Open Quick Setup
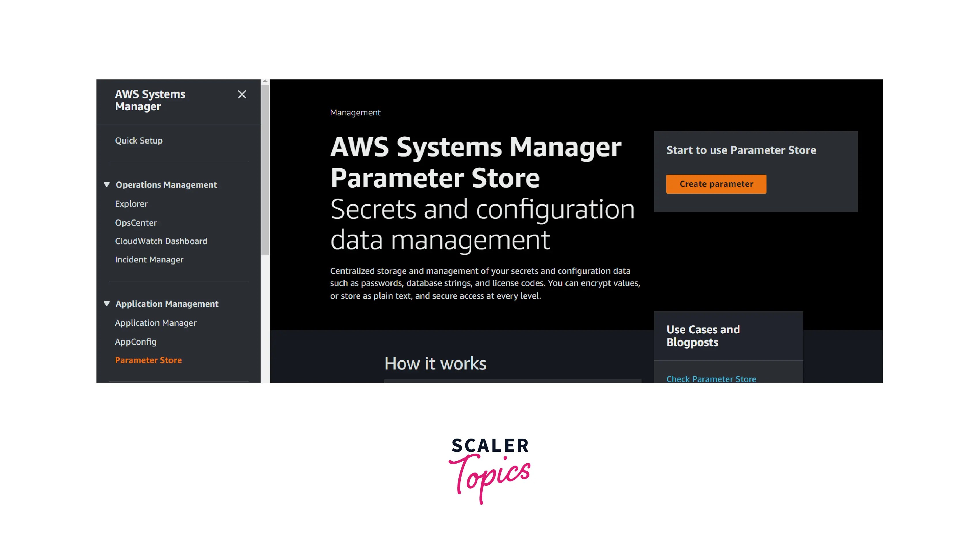979x560 pixels. (x=139, y=140)
